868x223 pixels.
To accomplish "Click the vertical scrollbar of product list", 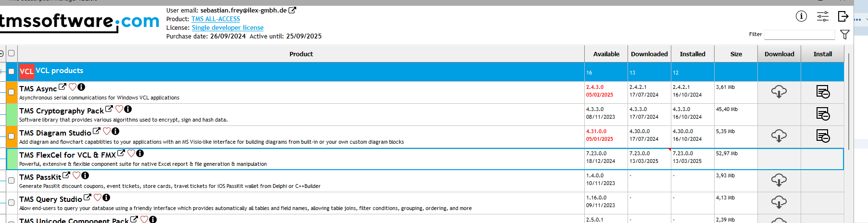I will (x=849, y=101).
